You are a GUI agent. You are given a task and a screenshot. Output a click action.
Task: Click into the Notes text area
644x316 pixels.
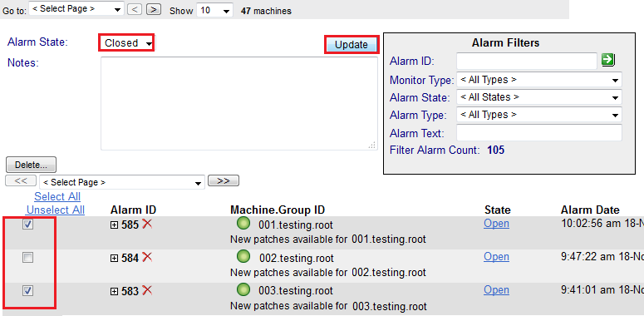239,103
